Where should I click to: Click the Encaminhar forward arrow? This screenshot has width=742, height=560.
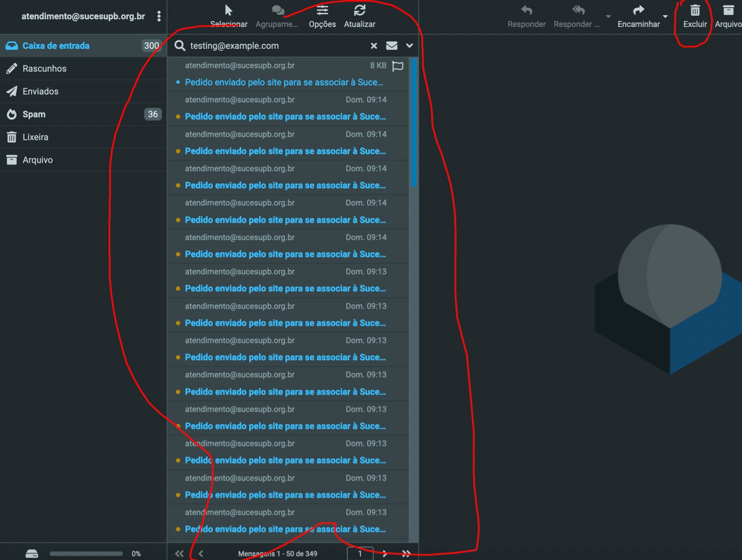click(639, 10)
